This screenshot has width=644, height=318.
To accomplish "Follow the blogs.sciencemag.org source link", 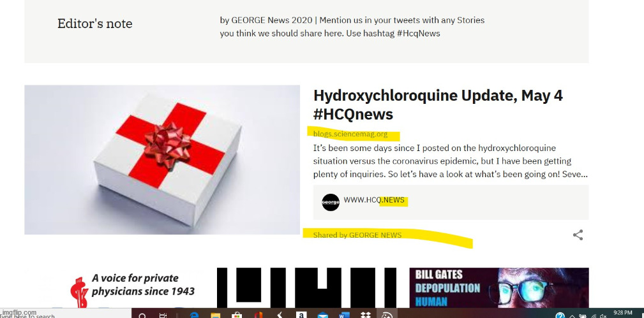I will click(x=350, y=134).
